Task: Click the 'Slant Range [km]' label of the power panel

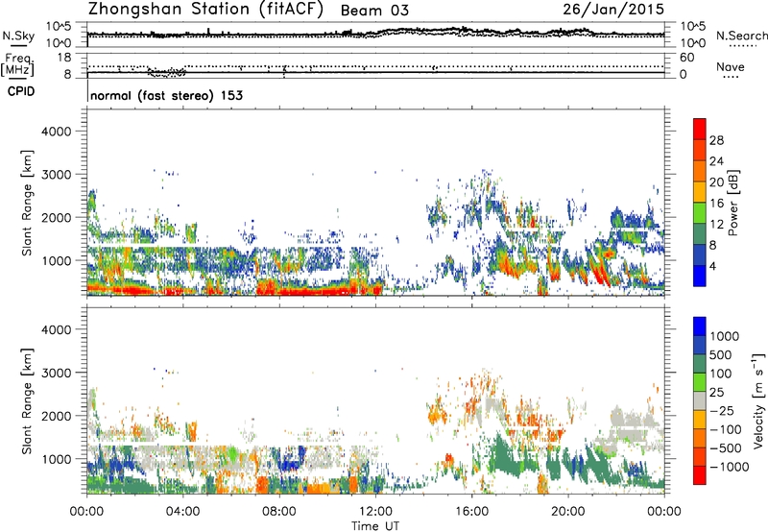Action: [x=27, y=203]
